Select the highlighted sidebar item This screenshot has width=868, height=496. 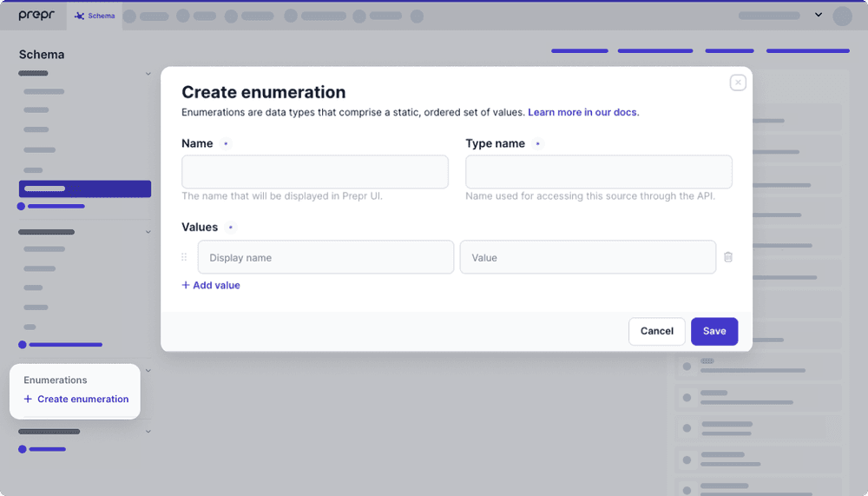pos(85,188)
